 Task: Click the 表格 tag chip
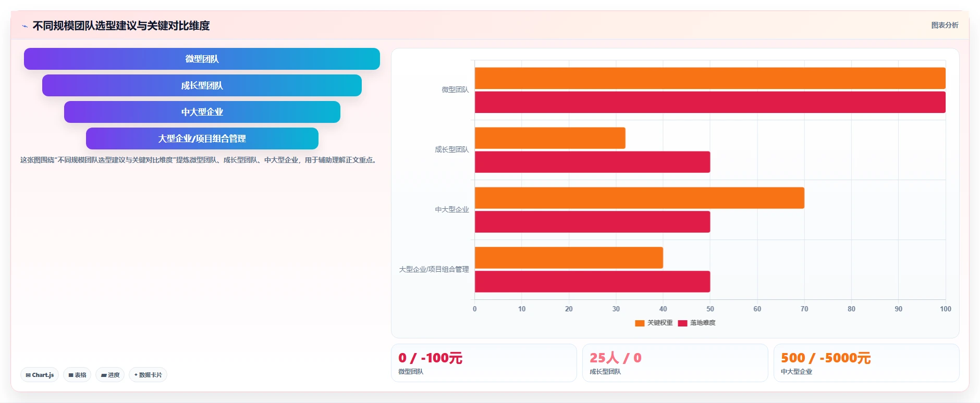pos(77,375)
